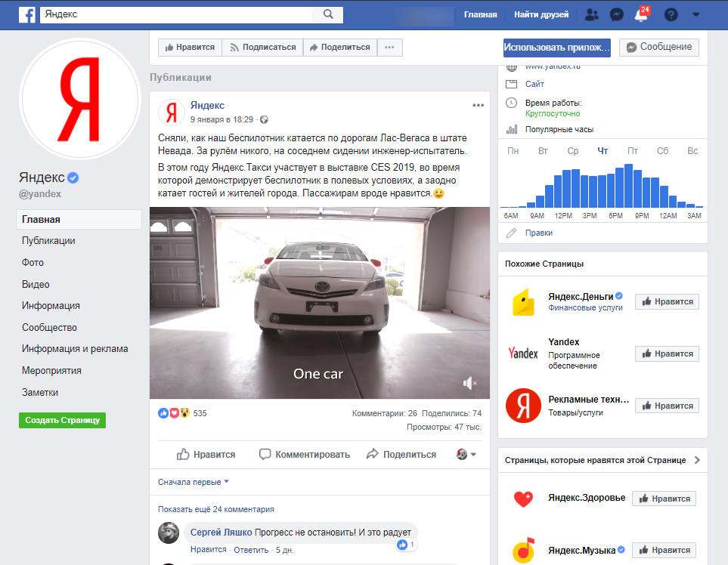The image size is (728, 565).
Task: Click search field containing Яндекс
Action: (x=176, y=14)
